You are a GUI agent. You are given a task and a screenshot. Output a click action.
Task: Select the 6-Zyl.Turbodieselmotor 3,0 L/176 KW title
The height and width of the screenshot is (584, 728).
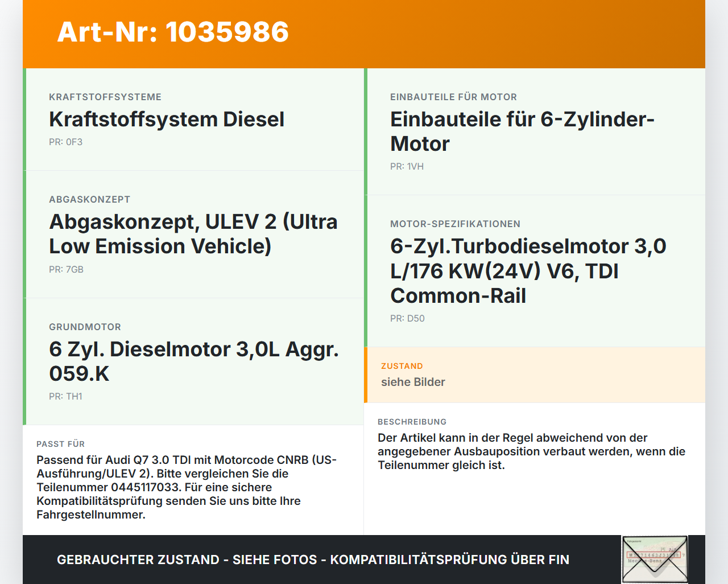(x=528, y=271)
